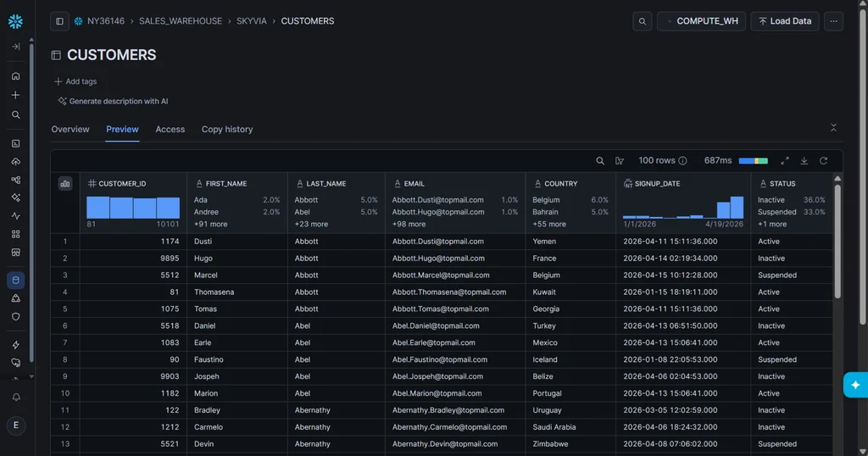Open the Home icon in sidebar

click(15, 75)
